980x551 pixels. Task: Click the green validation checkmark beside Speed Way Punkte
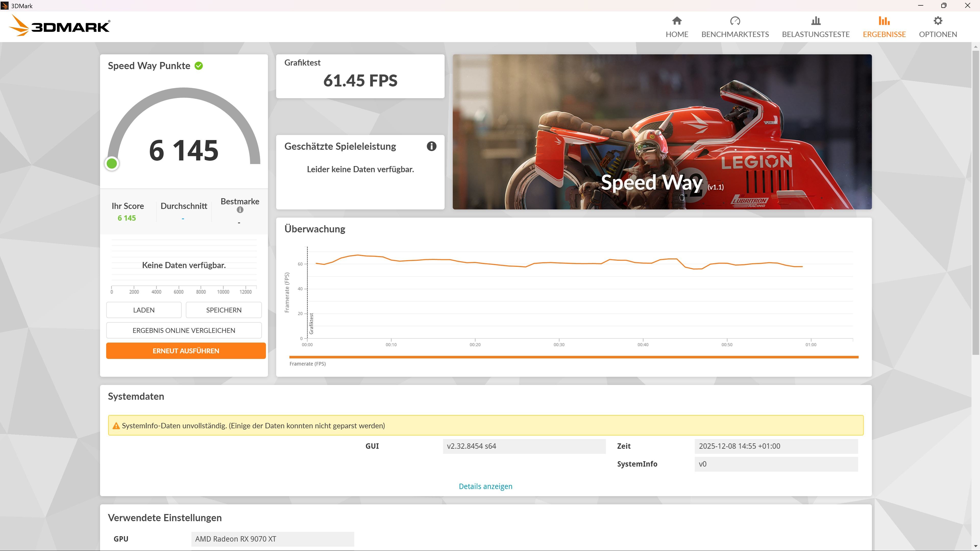pos(199,66)
